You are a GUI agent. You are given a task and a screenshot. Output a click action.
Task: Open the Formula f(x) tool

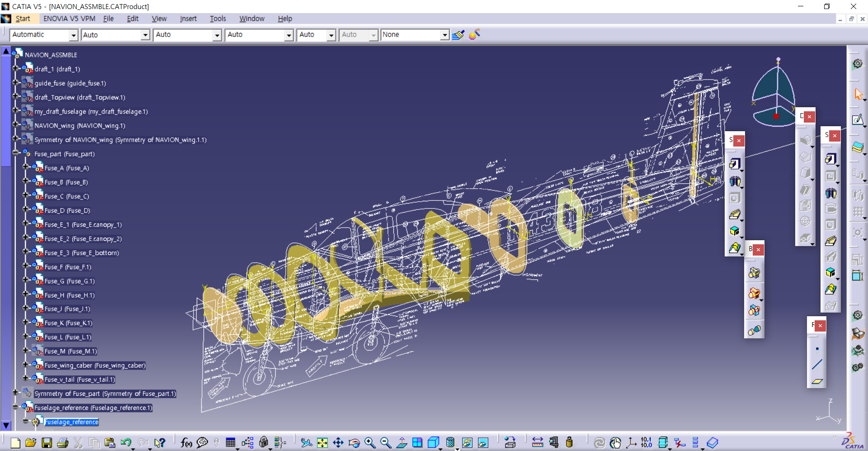(186, 443)
